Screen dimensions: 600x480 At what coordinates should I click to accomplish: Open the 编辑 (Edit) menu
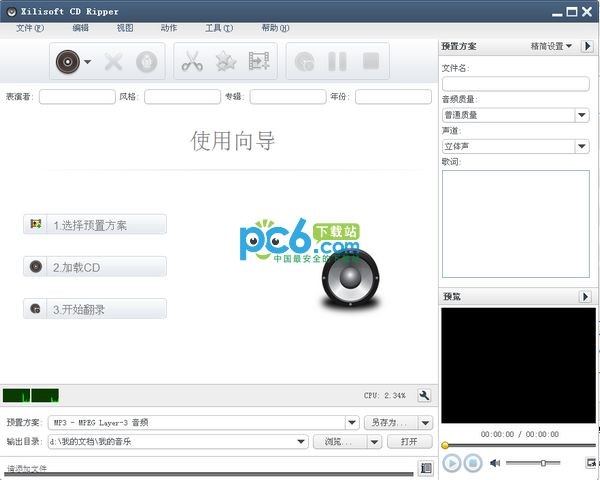[80, 28]
